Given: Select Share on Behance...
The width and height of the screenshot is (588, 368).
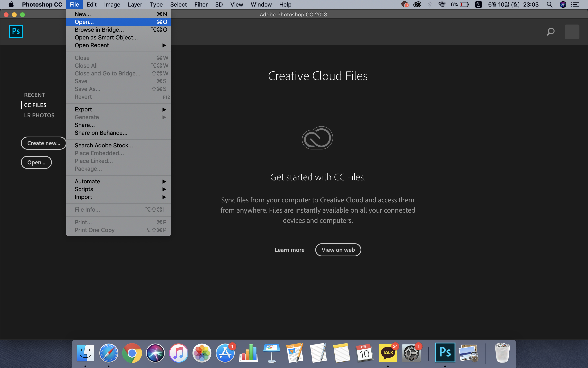Looking at the screenshot, I should point(119,133).
